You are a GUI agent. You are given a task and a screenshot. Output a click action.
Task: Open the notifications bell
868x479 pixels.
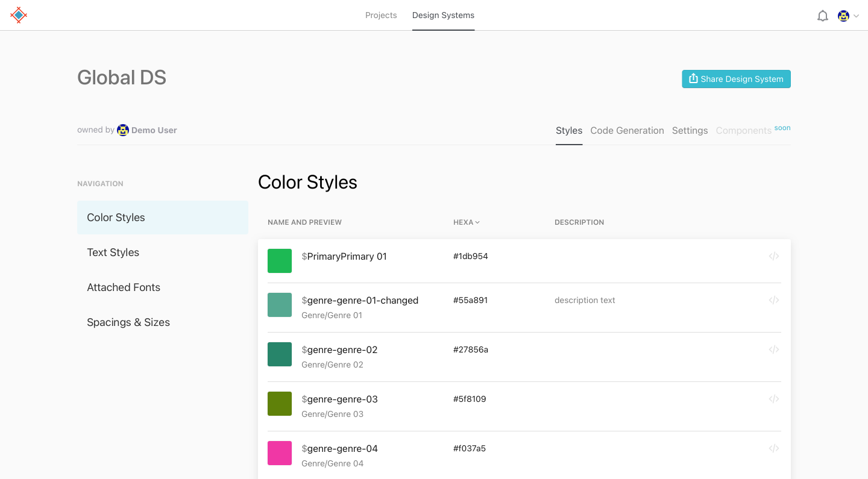coord(822,16)
